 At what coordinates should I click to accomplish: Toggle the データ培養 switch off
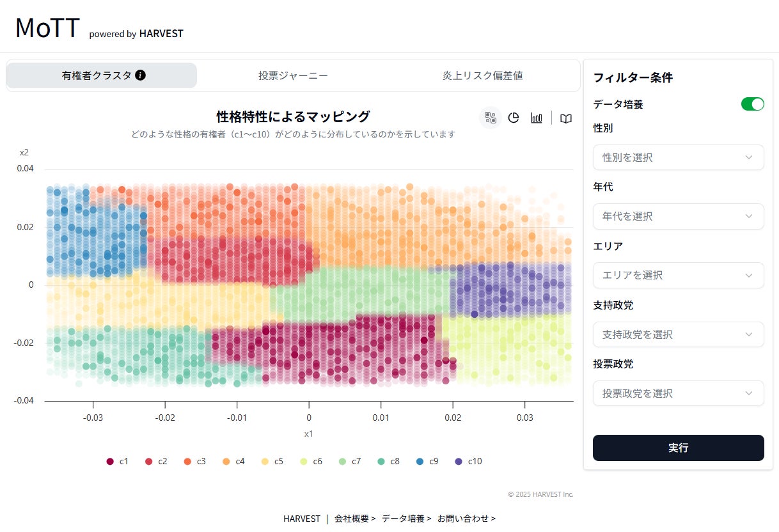point(752,104)
